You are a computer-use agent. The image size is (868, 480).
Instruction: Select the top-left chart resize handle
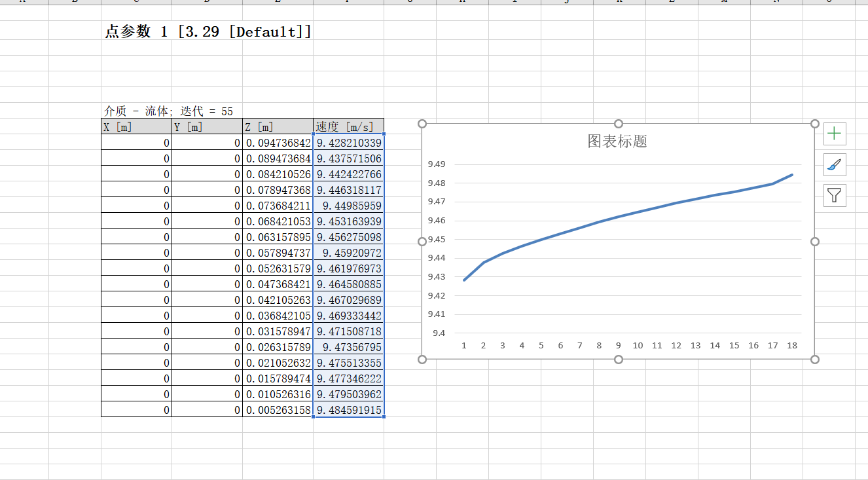click(x=422, y=124)
